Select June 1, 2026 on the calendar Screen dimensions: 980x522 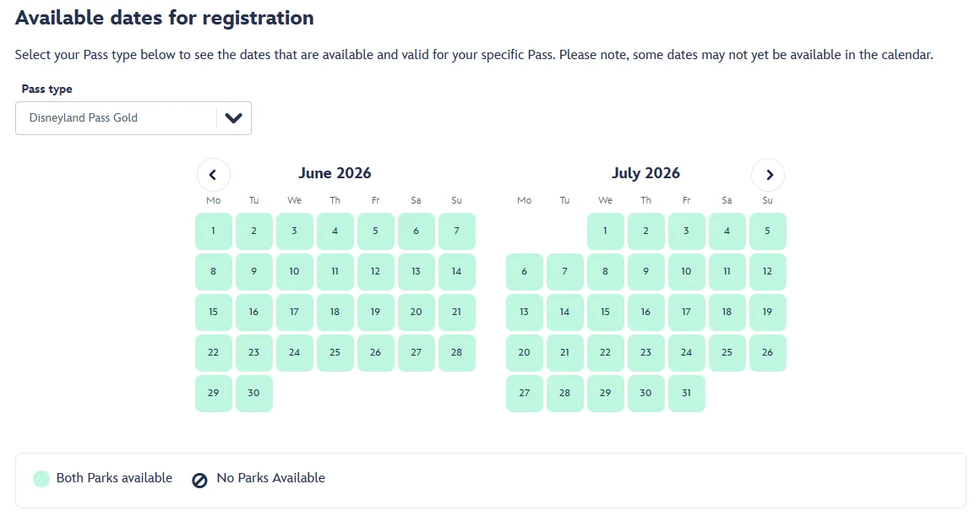pyautogui.click(x=214, y=231)
